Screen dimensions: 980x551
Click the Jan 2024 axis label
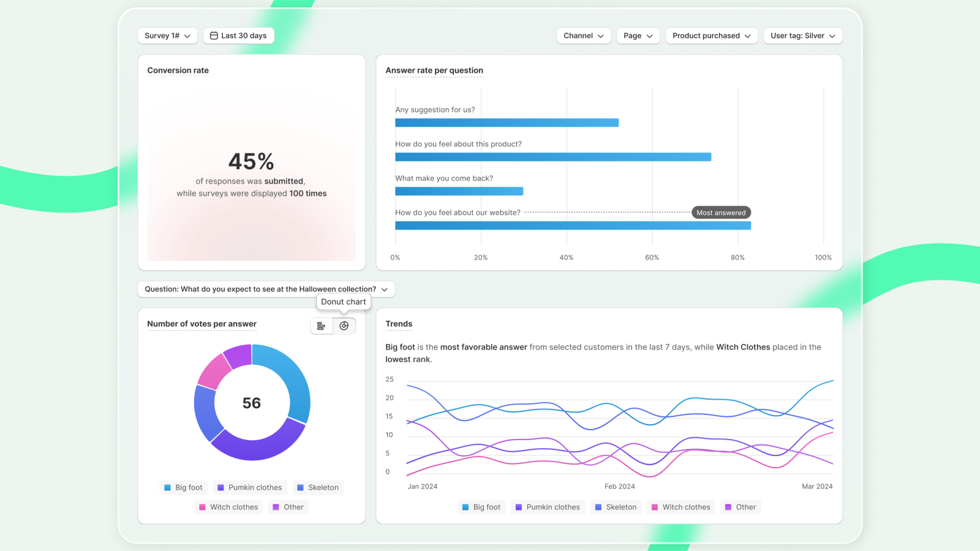[x=423, y=487]
